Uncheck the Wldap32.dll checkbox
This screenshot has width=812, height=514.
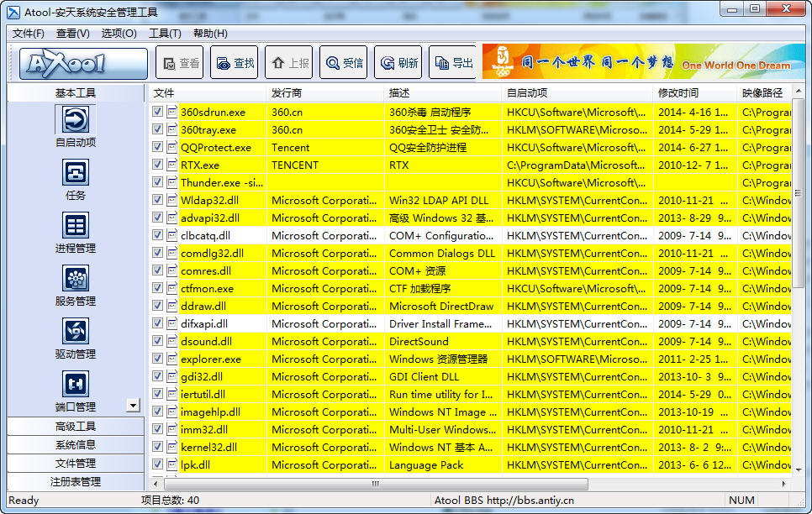pos(157,199)
